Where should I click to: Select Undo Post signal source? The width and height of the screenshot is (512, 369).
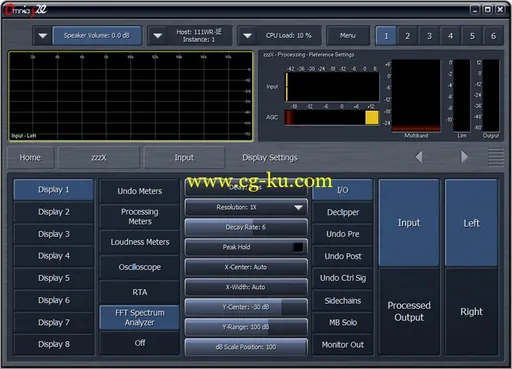[343, 256]
